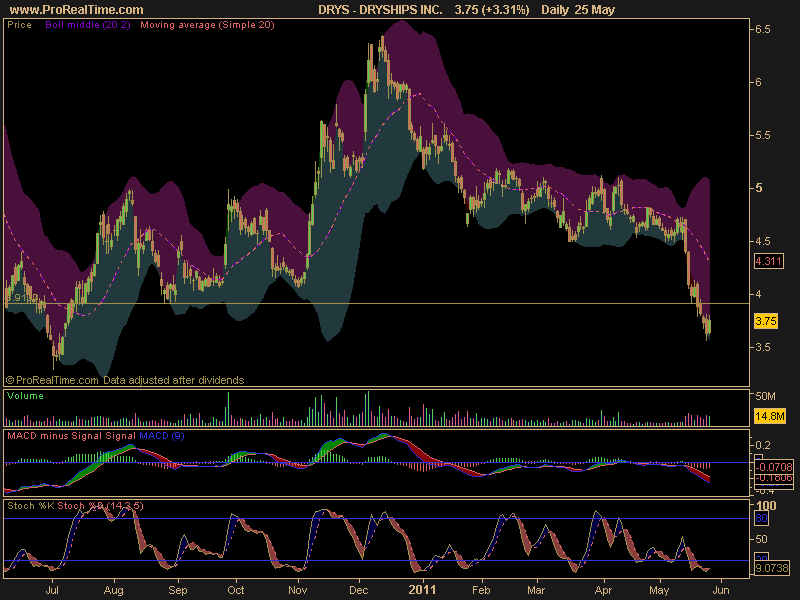Click the Daily 25 May timeframe text
Image resolution: width=800 pixels, height=600 pixels.
tap(578, 10)
